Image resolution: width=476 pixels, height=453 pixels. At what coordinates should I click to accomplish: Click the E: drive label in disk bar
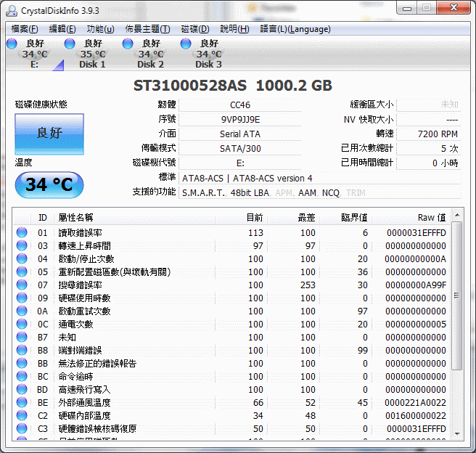coord(34,65)
